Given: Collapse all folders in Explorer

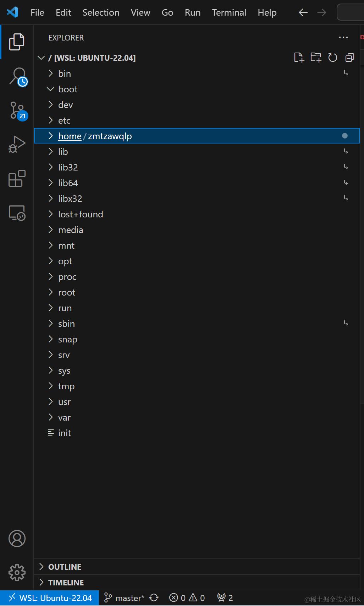Looking at the screenshot, I should 350,58.
